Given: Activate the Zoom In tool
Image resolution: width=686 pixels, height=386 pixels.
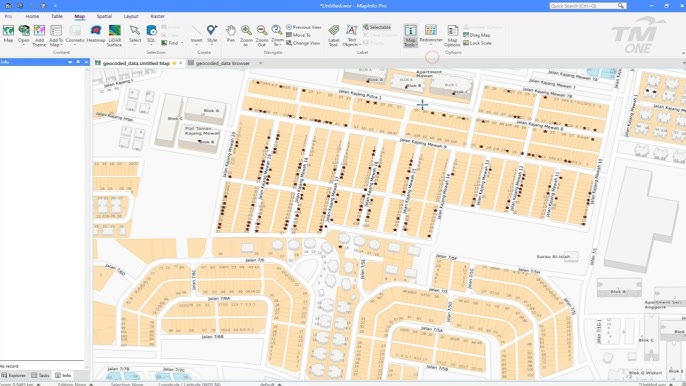Looking at the screenshot, I should click(x=246, y=35).
